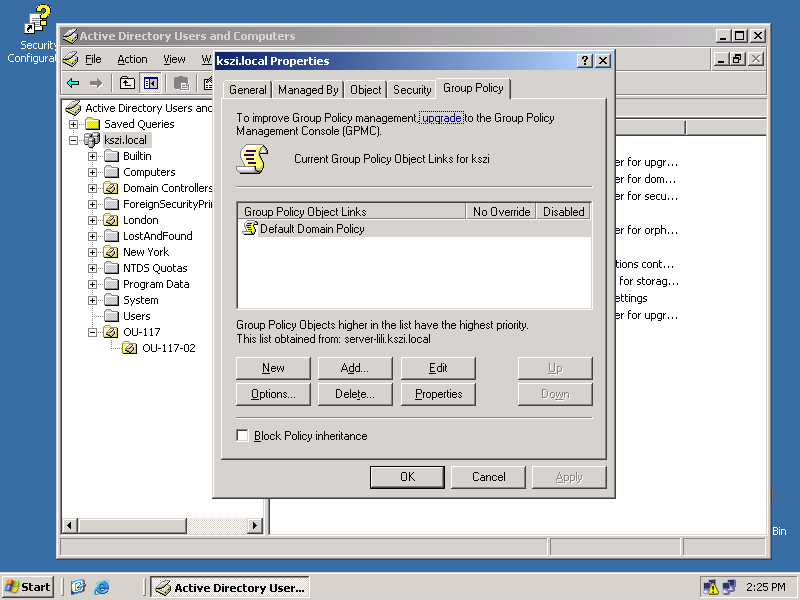Click the Delete... button

tap(355, 394)
